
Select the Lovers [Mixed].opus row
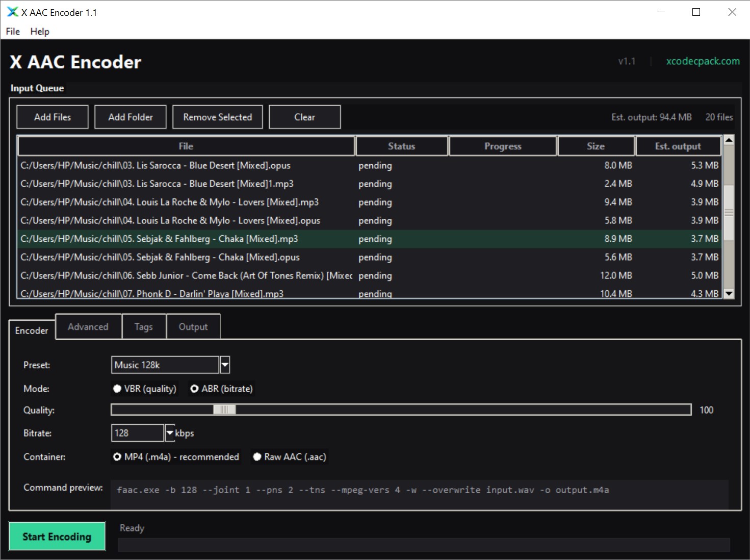tap(370, 220)
